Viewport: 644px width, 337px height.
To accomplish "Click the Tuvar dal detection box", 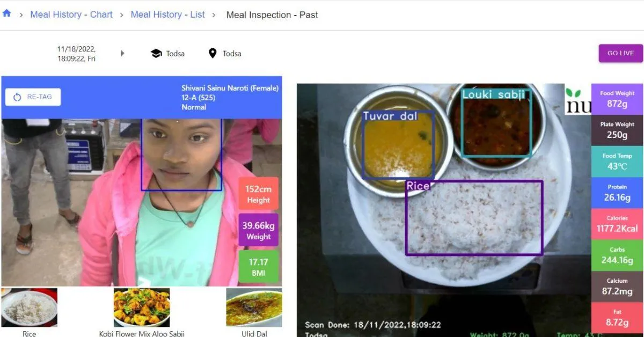I will 398,145.
